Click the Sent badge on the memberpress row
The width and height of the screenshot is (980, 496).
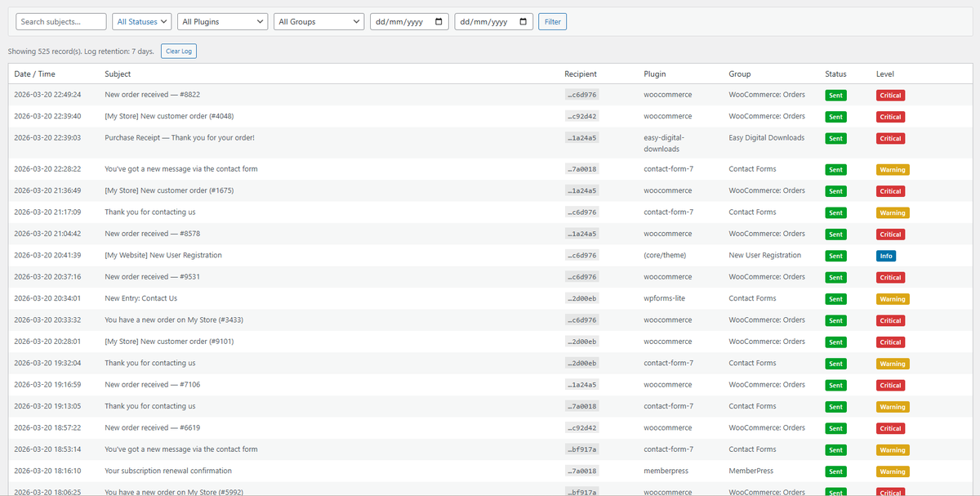(835, 471)
